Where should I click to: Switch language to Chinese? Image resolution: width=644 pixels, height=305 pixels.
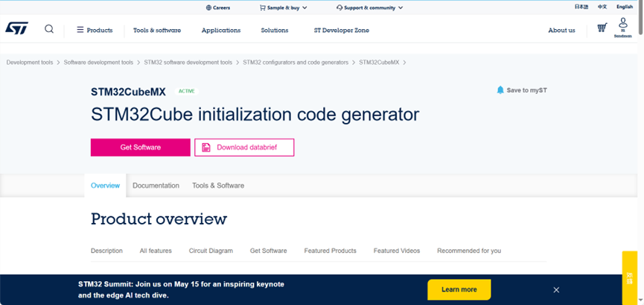pos(602,7)
